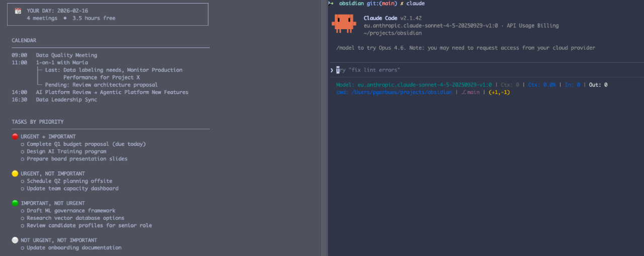Click the 'main' branch name in status line
The width and height of the screenshot is (644, 256).
click(473, 92)
